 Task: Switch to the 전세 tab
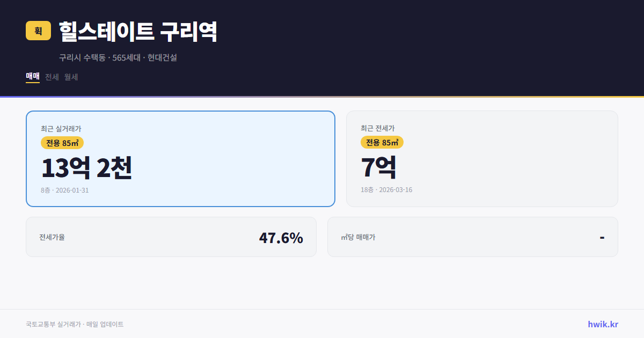[52, 77]
